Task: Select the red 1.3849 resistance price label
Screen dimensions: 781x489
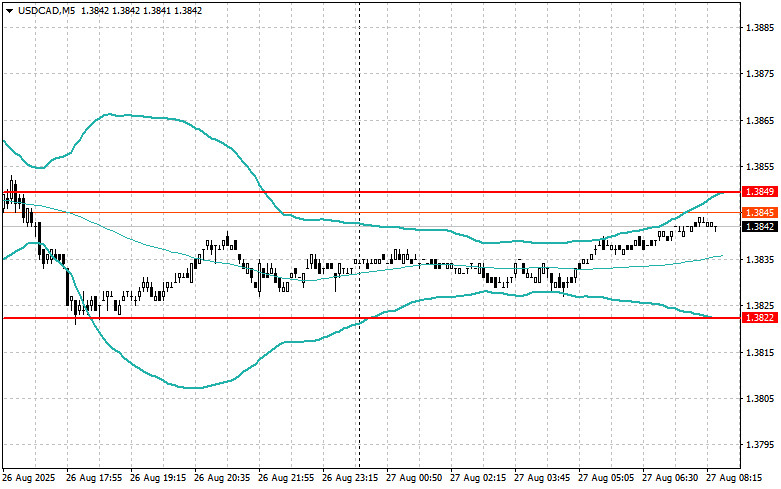Action: pyautogui.click(x=760, y=192)
